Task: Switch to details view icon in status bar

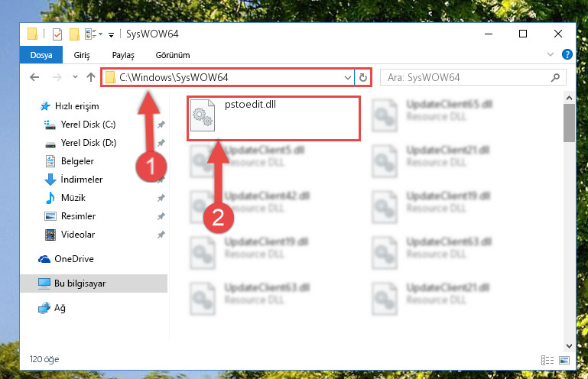Action: click(547, 360)
